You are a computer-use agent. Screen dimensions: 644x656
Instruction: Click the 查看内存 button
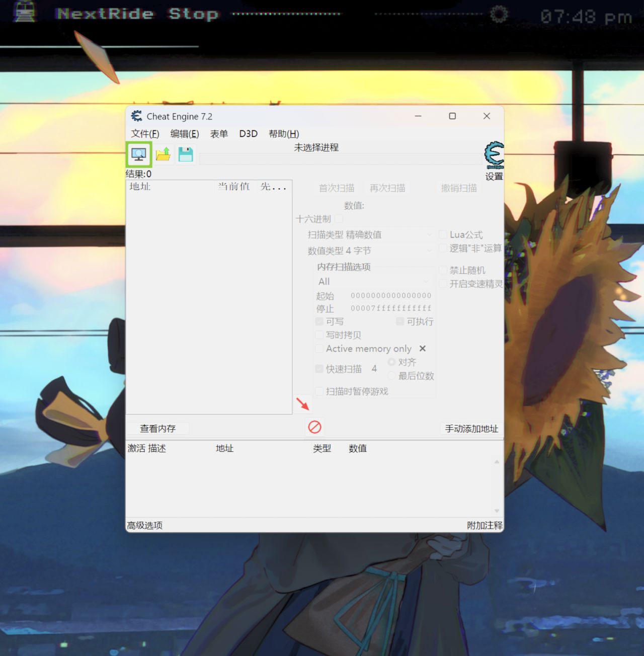click(x=157, y=429)
